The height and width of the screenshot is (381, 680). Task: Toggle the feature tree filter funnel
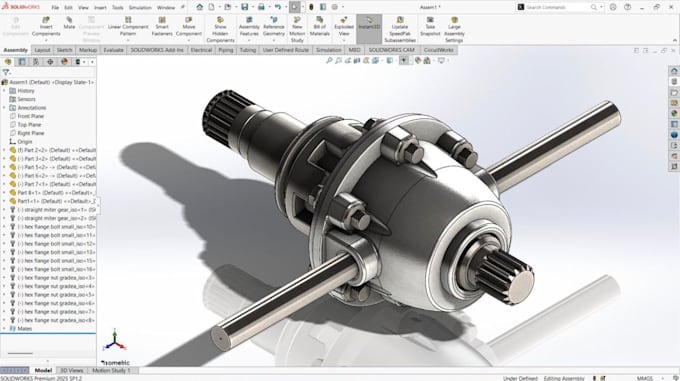(6, 72)
